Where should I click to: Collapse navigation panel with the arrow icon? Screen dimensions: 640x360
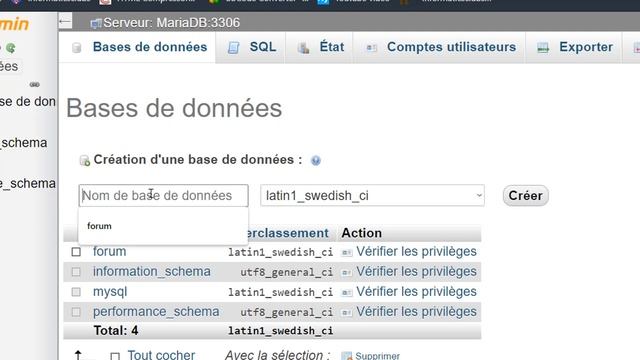(x=65, y=21)
